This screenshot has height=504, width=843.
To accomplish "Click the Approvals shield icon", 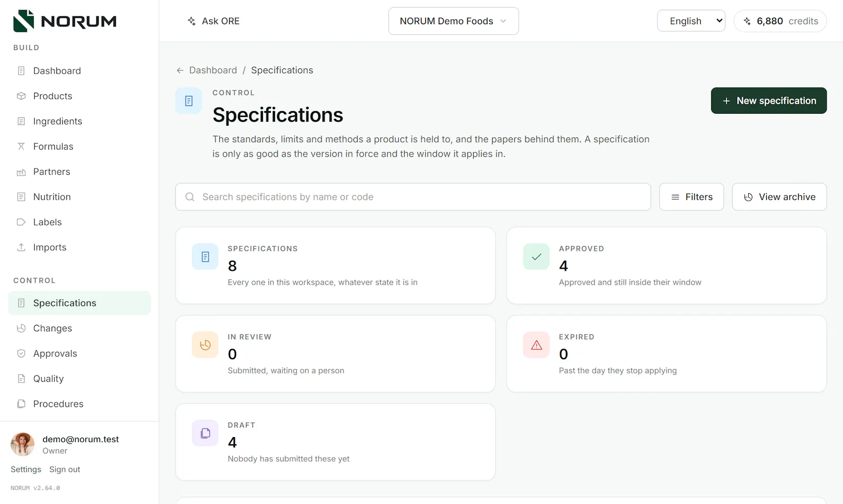I will pyautogui.click(x=21, y=353).
